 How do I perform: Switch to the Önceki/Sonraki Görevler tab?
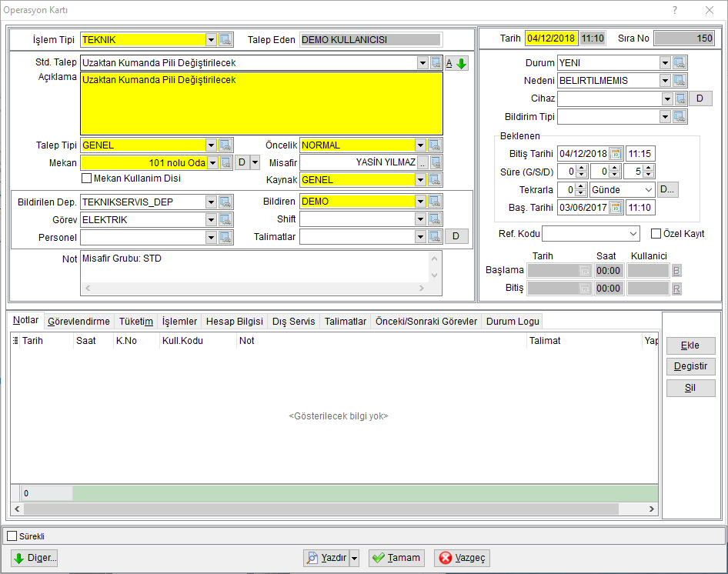[x=426, y=322]
